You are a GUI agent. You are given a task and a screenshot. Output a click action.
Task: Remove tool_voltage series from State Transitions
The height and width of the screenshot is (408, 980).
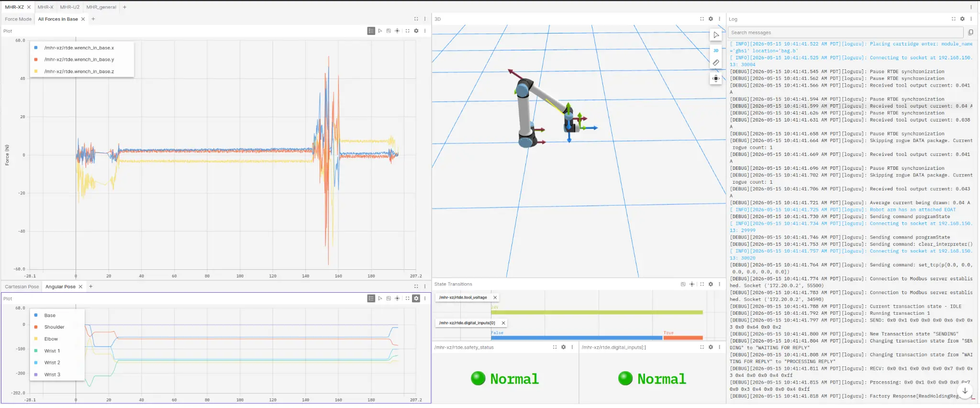(x=495, y=298)
